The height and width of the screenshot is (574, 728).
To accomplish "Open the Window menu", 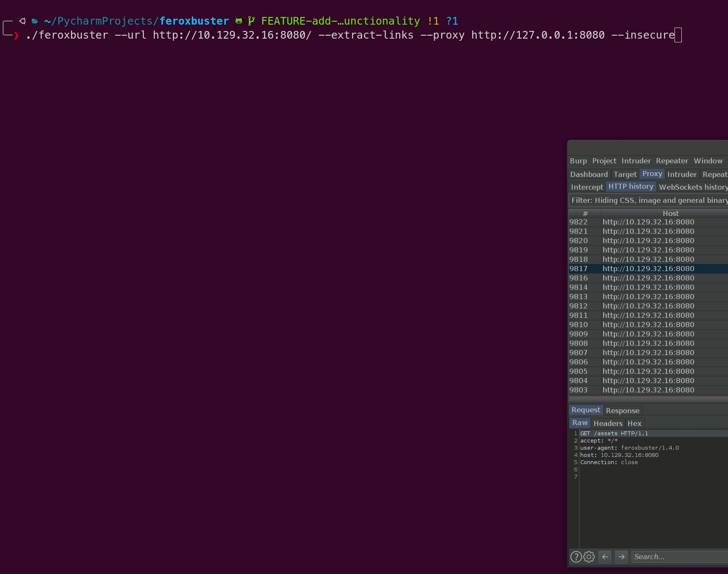I will (708, 161).
